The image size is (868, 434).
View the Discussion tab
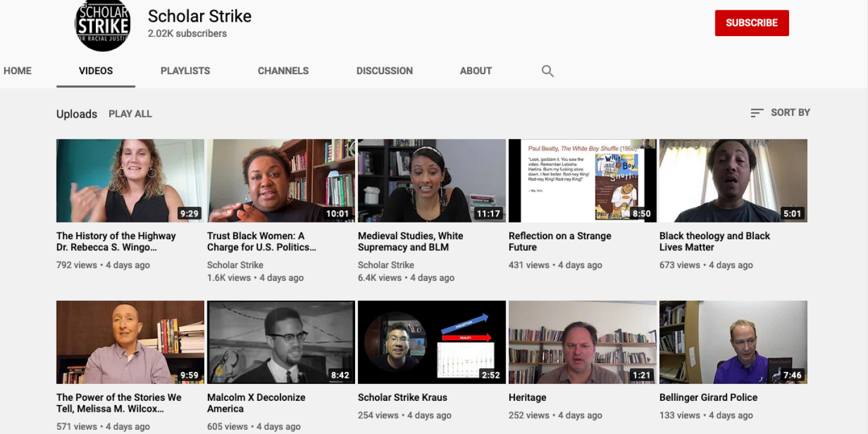pyautogui.click(x=385, y=71)
